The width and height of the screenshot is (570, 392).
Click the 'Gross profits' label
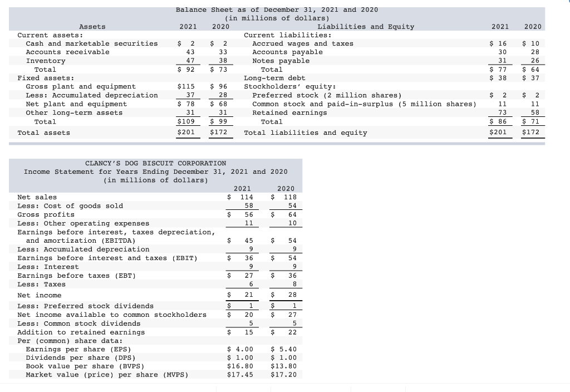(46, 214)
